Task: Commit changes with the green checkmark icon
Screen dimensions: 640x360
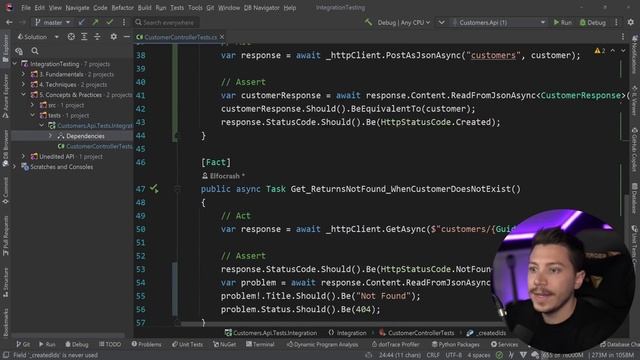Action: (109, 22)
